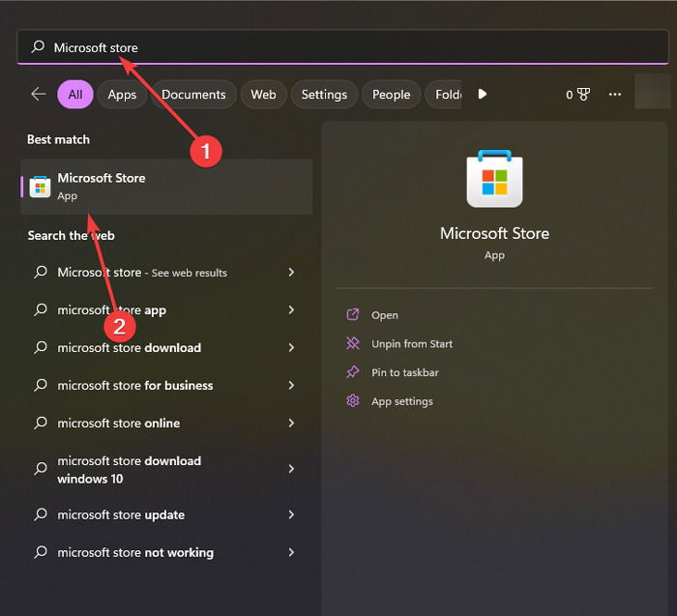Switch to the People filter tab
Screen dimensions: 677x616
click(391, 94)
